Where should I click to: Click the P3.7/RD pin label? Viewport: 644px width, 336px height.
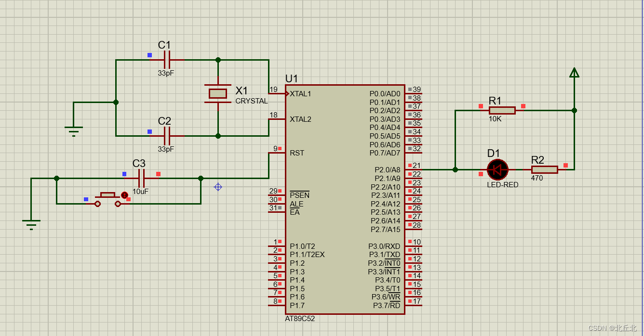[x=387, y=306]
